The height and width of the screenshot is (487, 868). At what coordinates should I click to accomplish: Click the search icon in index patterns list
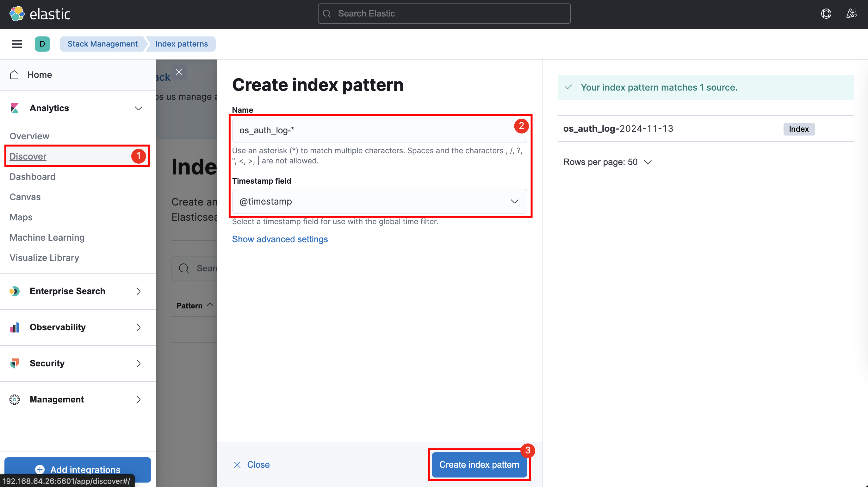click(184, 269)
